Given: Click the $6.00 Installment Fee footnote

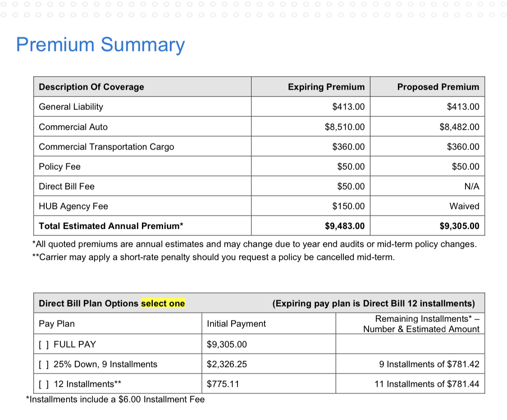Looking at the screenshot, I should point(115,399).
